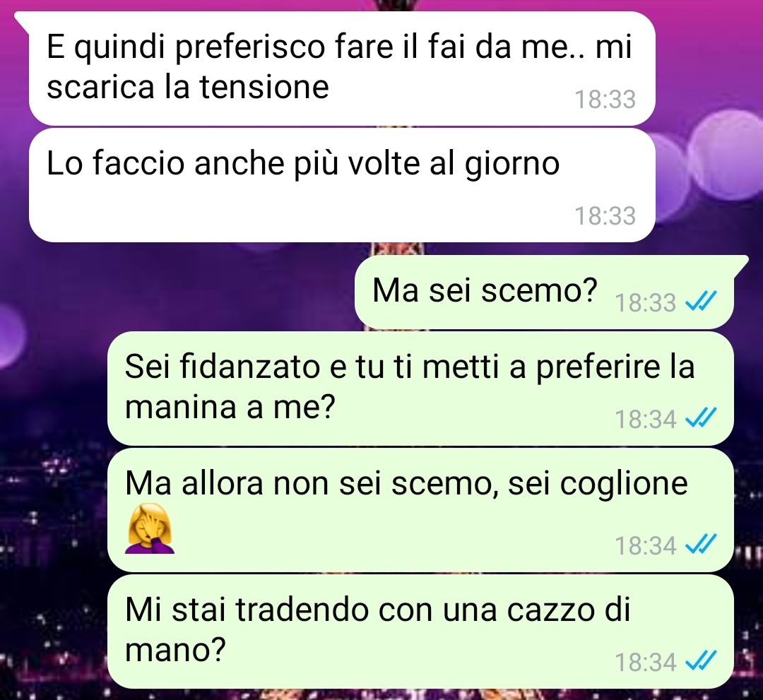The width and height of the screenshot is (763, 700).
Task: Click read ticks beside the facepalm message
Action: (x=700, y=545)
